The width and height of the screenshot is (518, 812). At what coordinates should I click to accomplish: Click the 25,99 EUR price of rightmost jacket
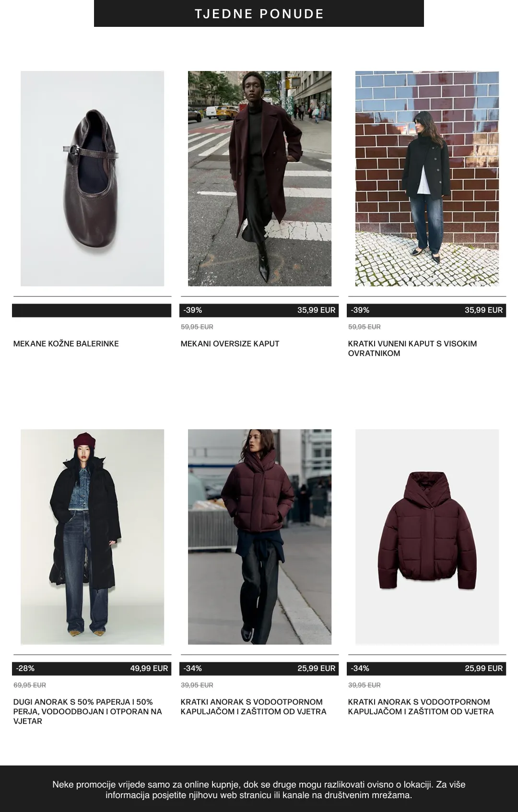point(483,669)
